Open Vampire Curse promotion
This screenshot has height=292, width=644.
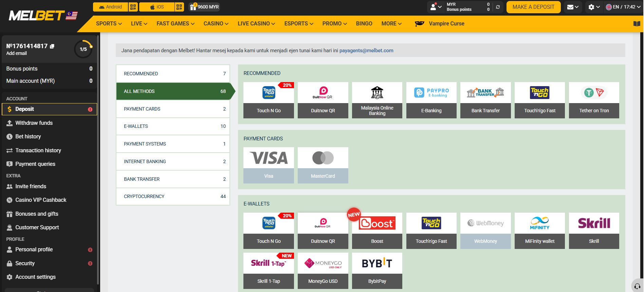click(439, 24)
